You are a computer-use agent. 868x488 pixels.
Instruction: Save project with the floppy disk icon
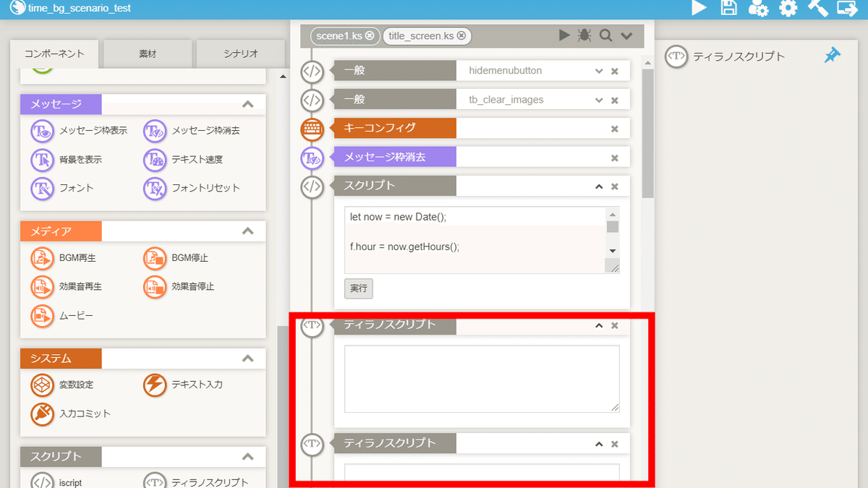click(729, 8)
